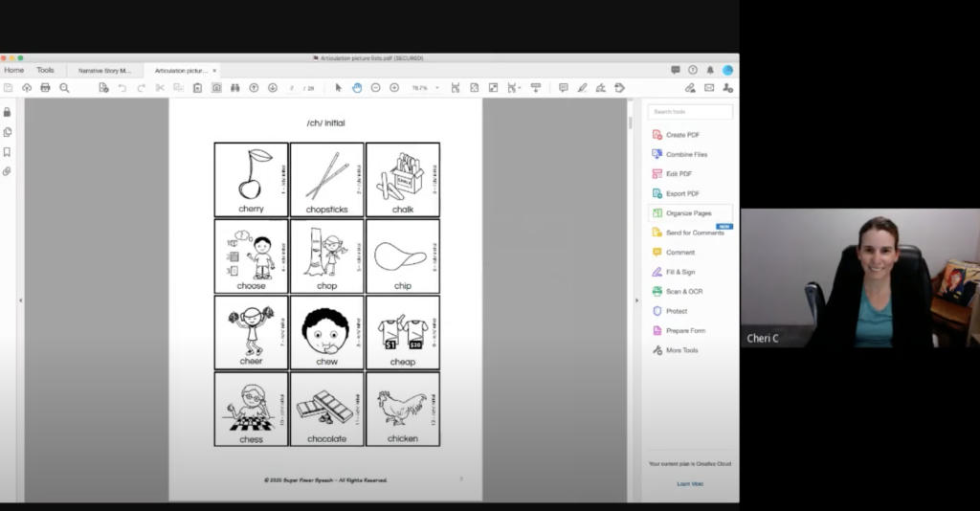The image size is (980, 511).
Task: Click the undo arrow icon
Action: point(122,88)
